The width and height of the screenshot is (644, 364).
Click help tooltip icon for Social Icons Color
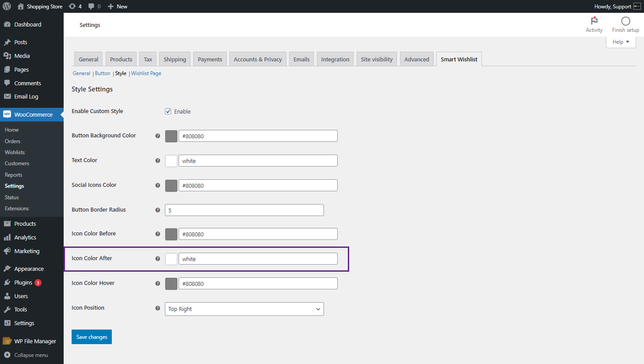[x=157, y=186]
